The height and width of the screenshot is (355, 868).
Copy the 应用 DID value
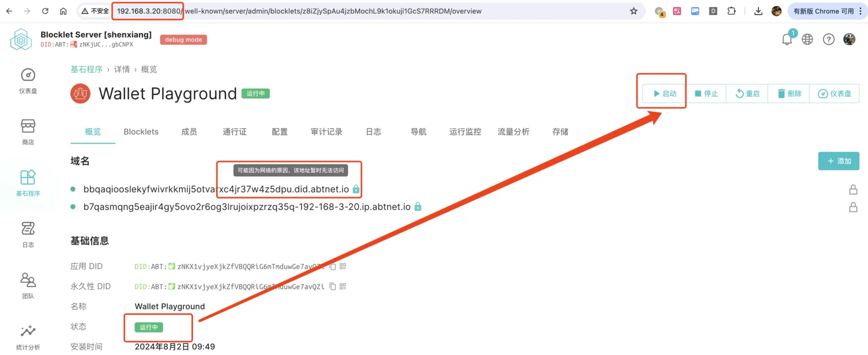coord(333,267)
